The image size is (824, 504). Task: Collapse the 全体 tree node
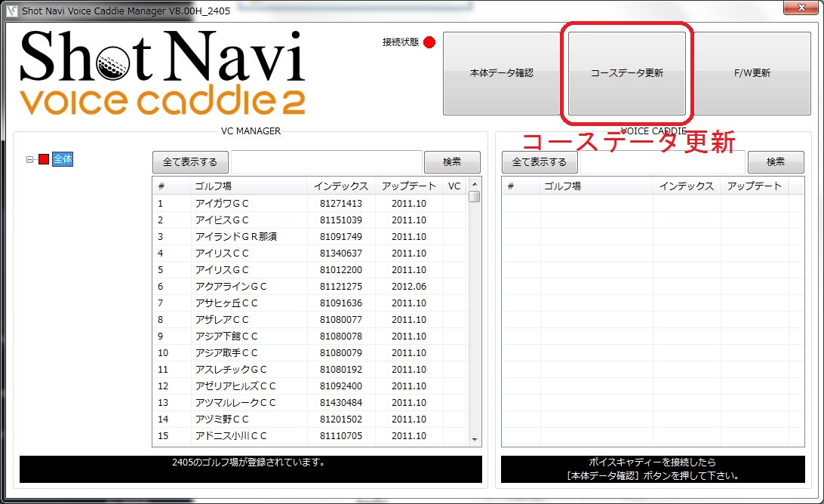pyautogui.click(x=30, y=159)
